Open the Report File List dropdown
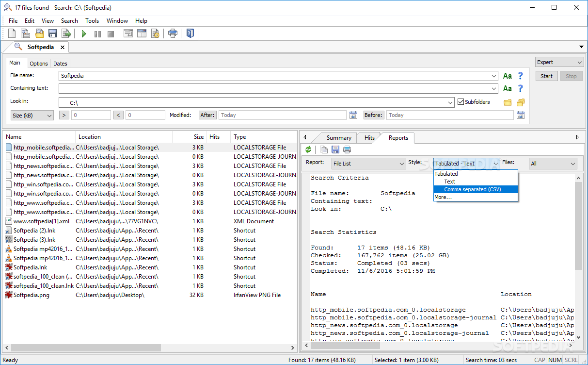 (x=368, y=164)
